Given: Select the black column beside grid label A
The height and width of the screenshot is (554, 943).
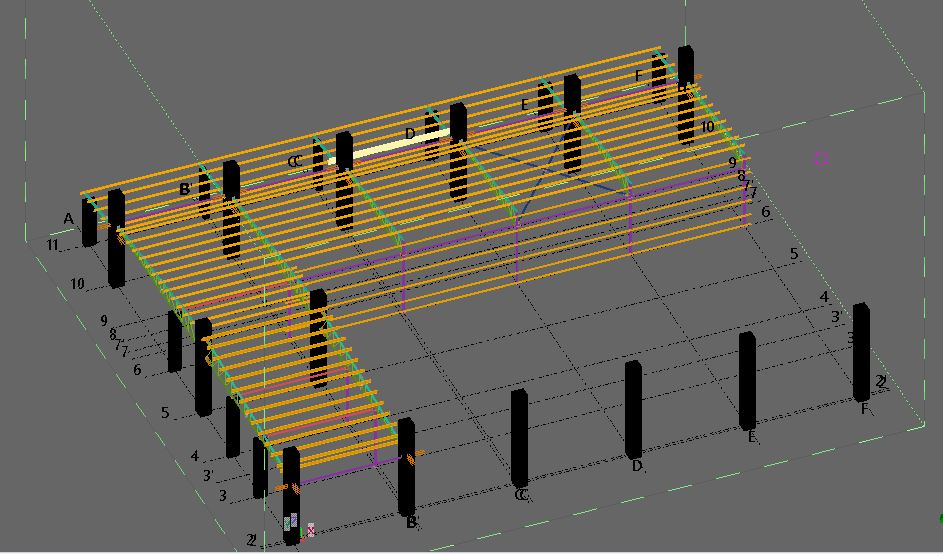Looking at the screenshot, I should [x=89, y=222].
